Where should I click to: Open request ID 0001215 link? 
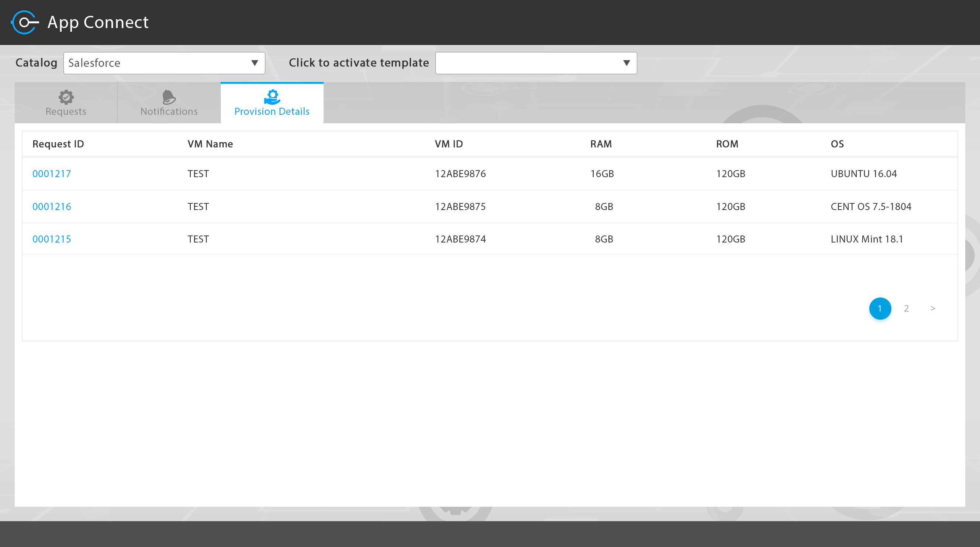[x=52, y=239]
